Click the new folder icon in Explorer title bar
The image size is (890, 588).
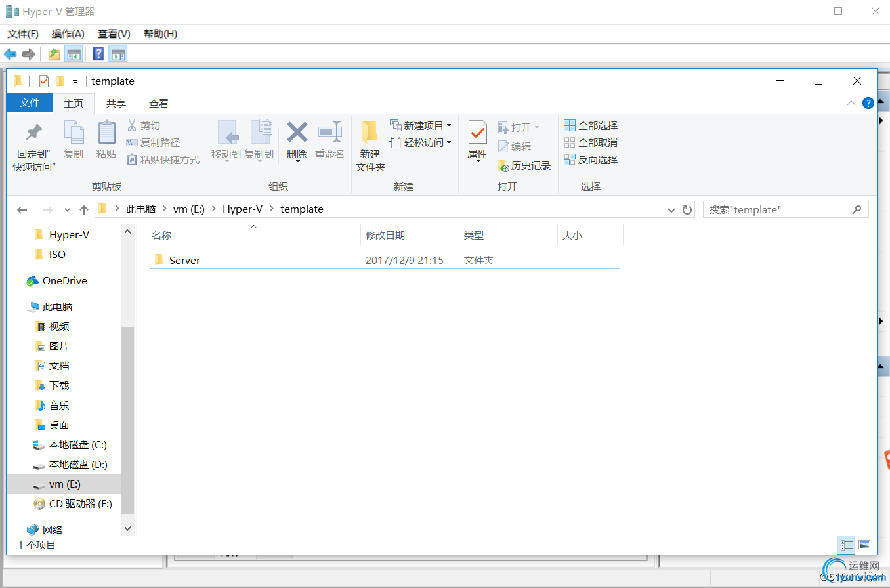(x=60, y=81)
